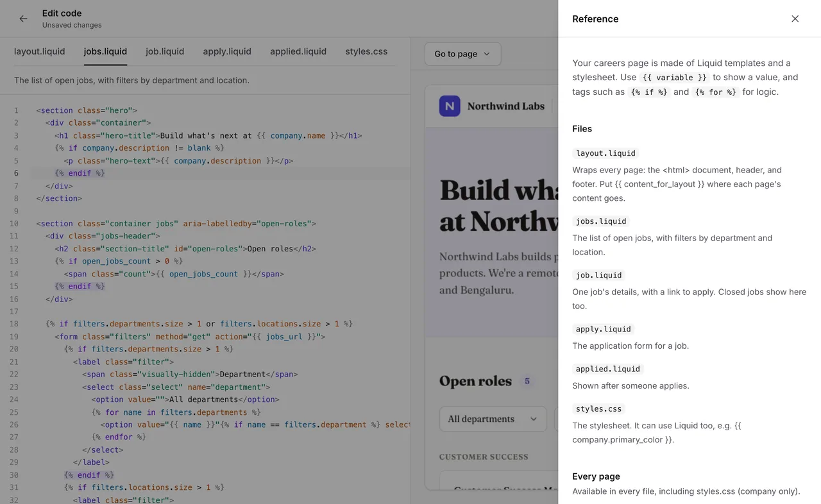This screenshot has width=821, height=504.
Task: Click the "{{ variable }}" code chip
Action: (675, 77)
